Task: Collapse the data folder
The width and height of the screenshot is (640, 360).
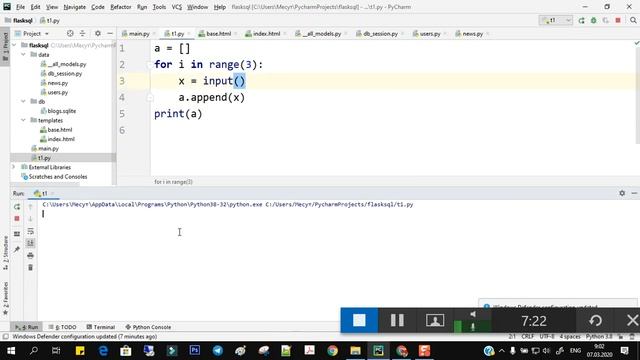Action: [x=23, y=54]
